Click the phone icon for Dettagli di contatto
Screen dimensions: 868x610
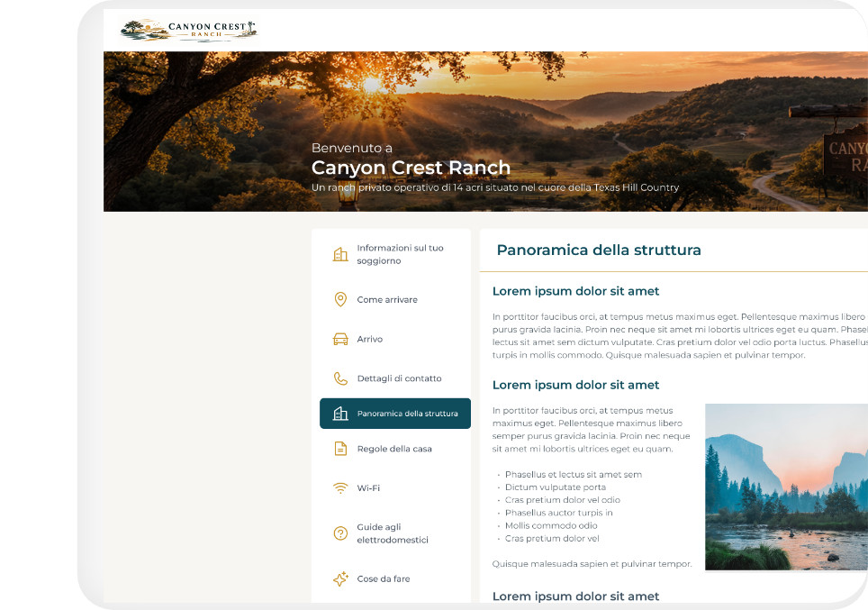[340, 378]
